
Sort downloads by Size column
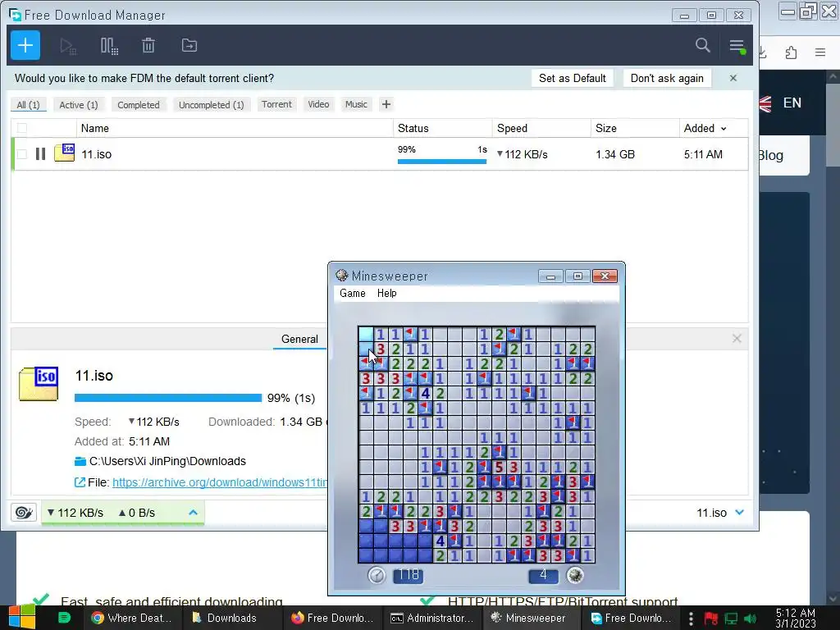[x=606, y=129]
